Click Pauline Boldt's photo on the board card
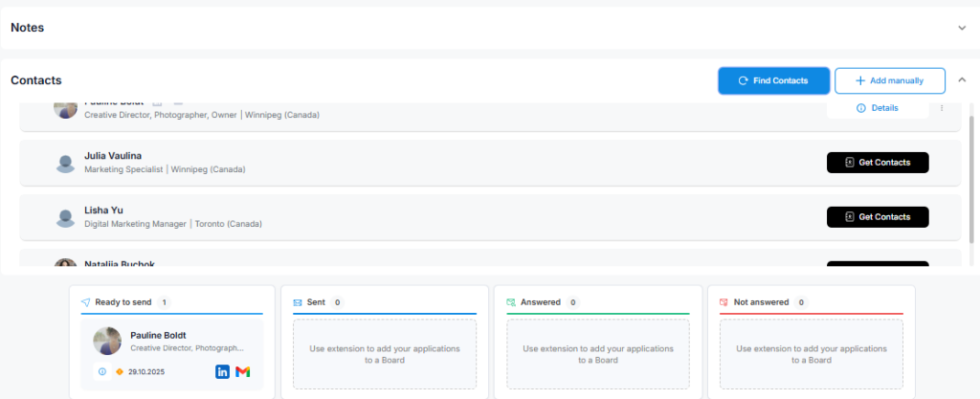980x399 pixels. click(x=107, y=341)
